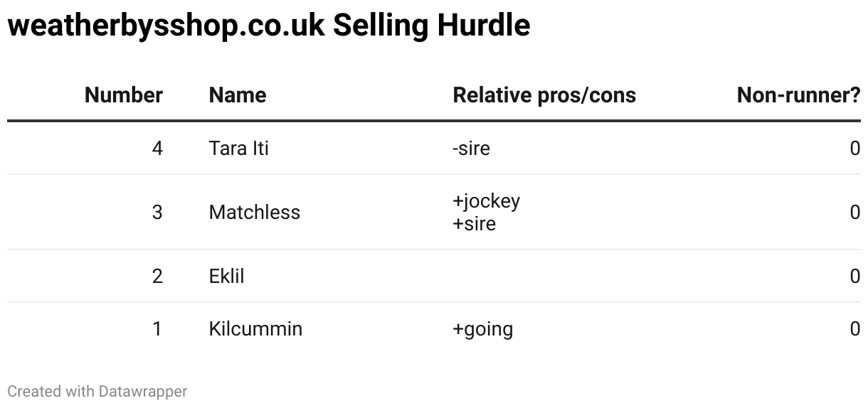Click the -sire entry for Tara Iti
Screen dimensions: 868x408
pyautogui.click(x=471, y=149)
